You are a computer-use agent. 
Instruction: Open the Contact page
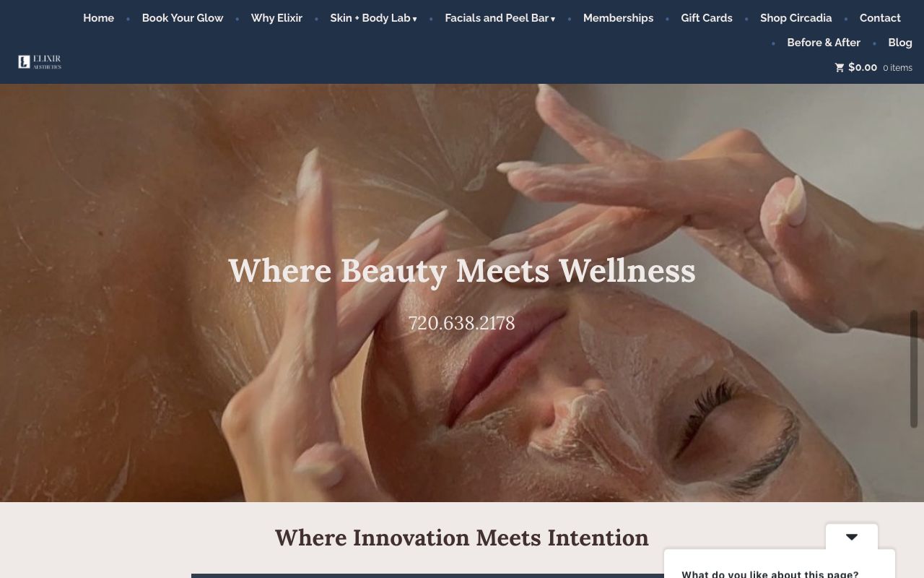pyautogui.click(x=880, y=18)
